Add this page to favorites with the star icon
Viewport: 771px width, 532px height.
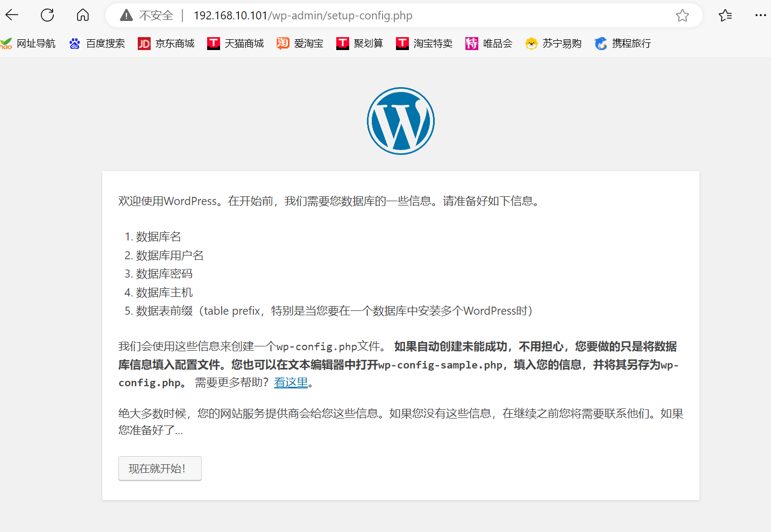(682, 16)
